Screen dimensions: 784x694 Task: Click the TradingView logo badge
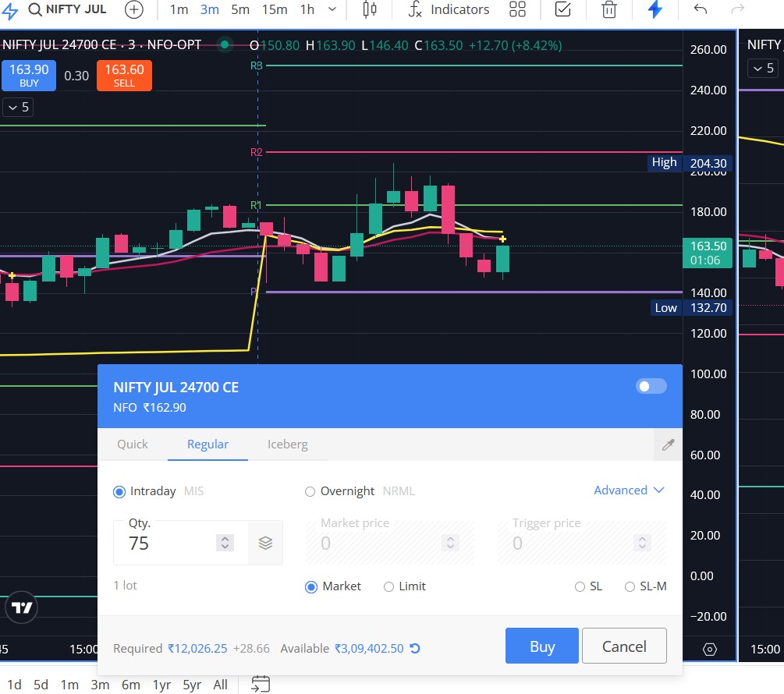[21, 607]
